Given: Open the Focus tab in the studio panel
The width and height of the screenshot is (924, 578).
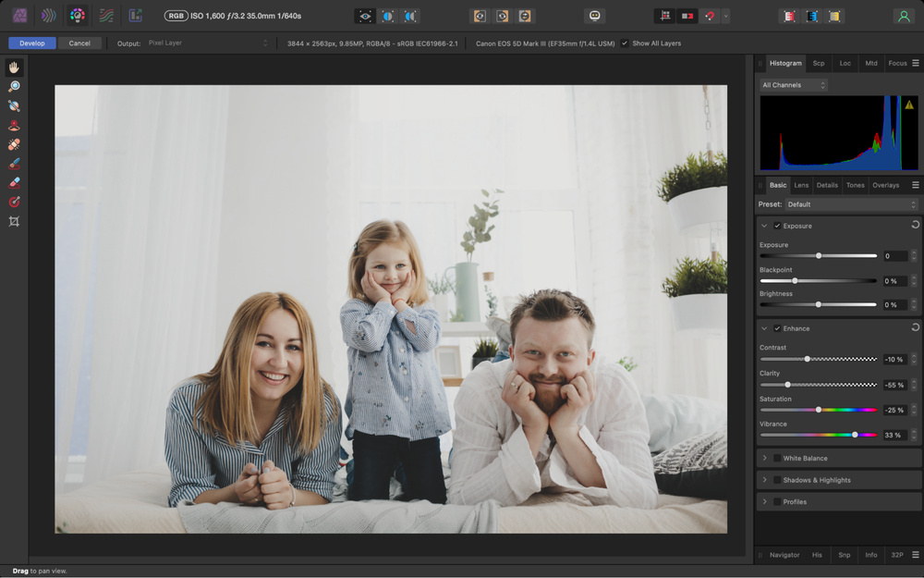Looking at the screenshot, I should [x=898, y=63].
